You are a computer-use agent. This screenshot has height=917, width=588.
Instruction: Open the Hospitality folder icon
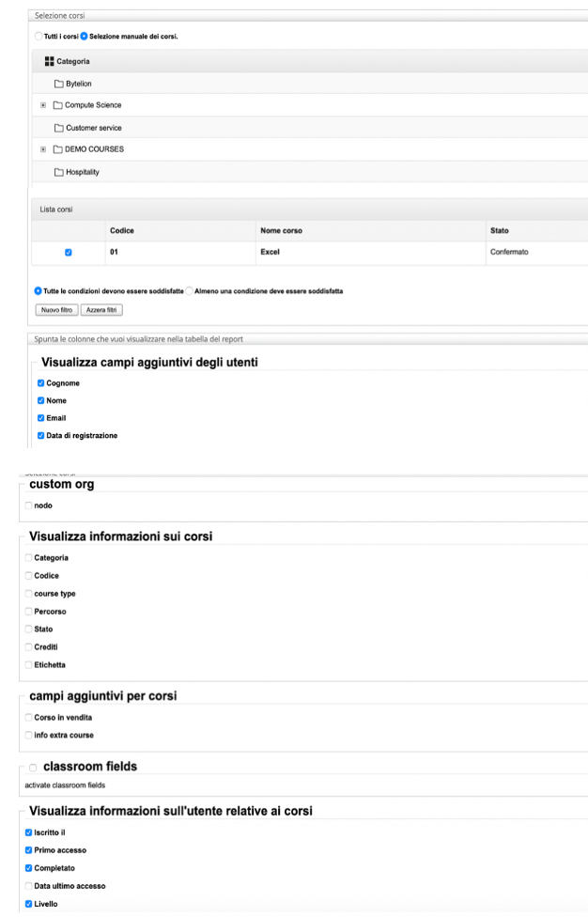click(x=59, y=172)
